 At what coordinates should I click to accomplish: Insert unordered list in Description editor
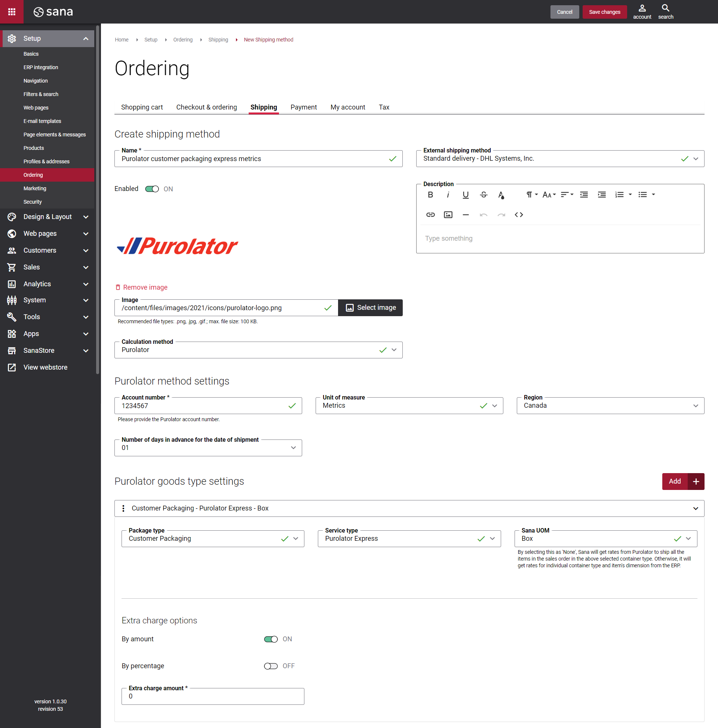pos(642,195)
